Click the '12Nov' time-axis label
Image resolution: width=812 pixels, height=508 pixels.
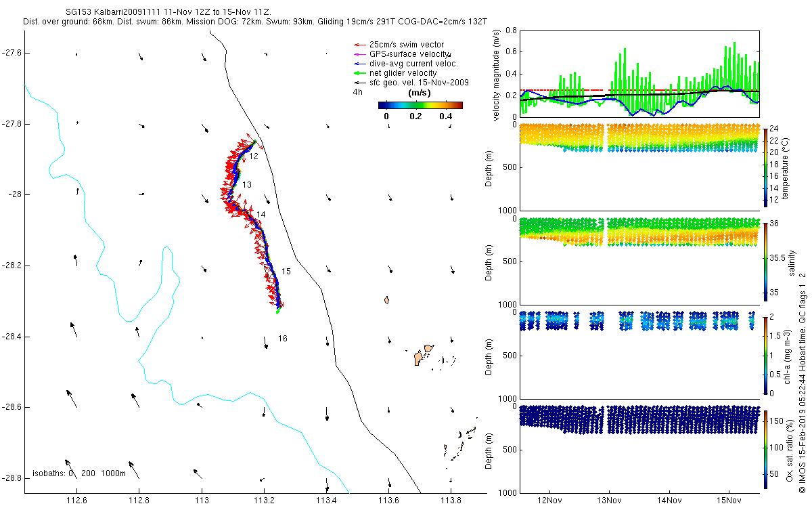[549, 501]
